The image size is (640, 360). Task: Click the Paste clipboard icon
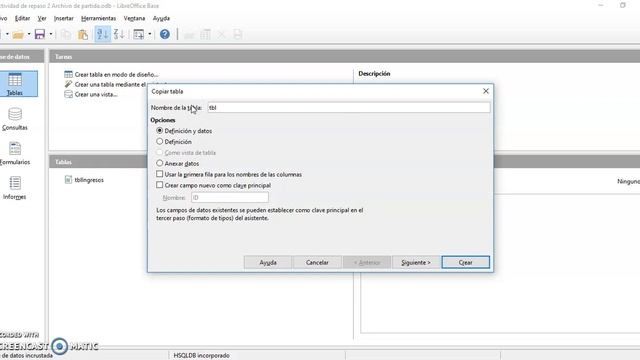(x=83, y=34)
